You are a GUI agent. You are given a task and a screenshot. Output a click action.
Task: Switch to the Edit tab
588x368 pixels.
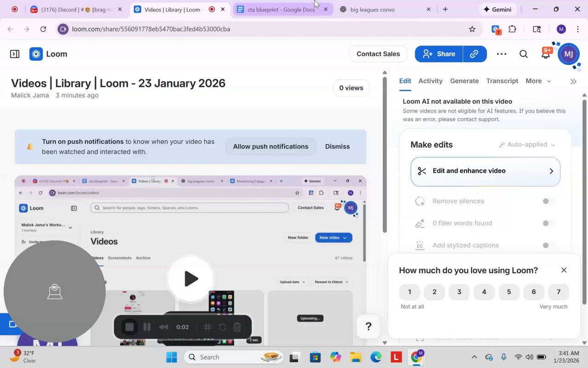[405, 81]
